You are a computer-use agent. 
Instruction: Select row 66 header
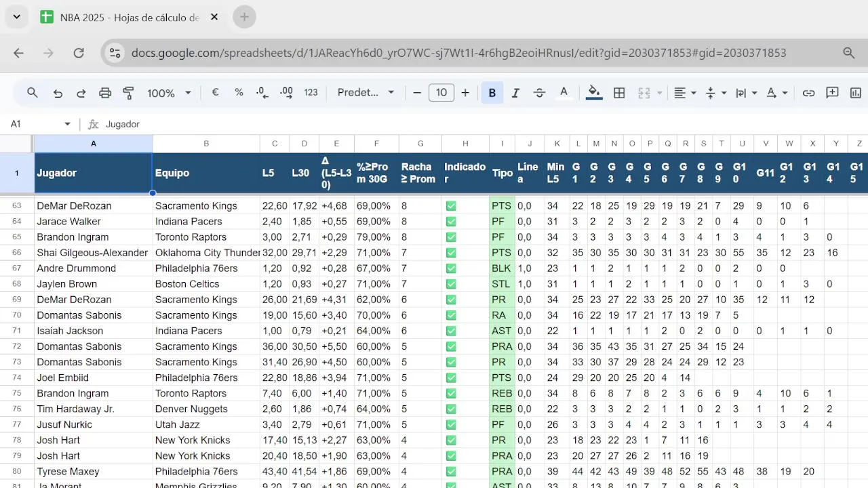17,253
